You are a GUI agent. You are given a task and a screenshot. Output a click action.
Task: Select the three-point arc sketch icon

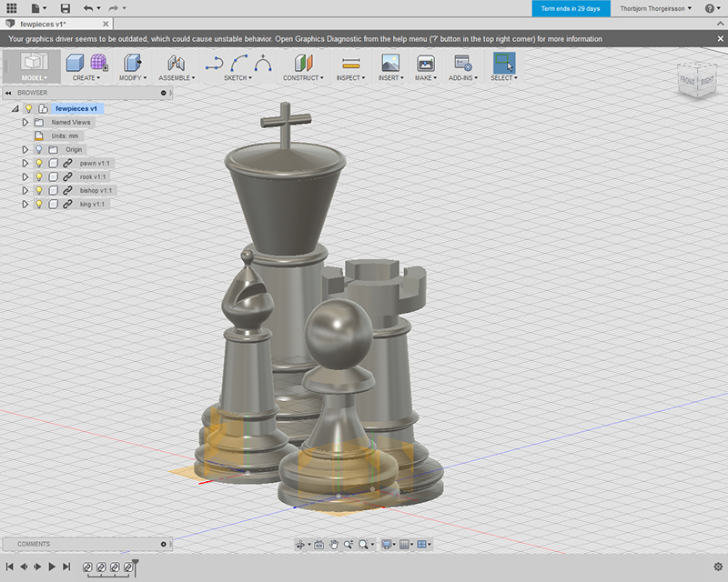[263, 63]
